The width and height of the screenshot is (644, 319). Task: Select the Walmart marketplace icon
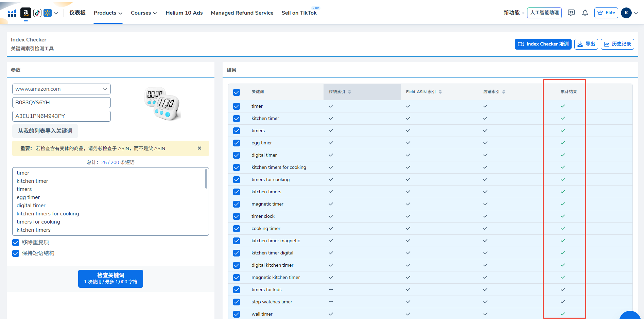(48, 13)
